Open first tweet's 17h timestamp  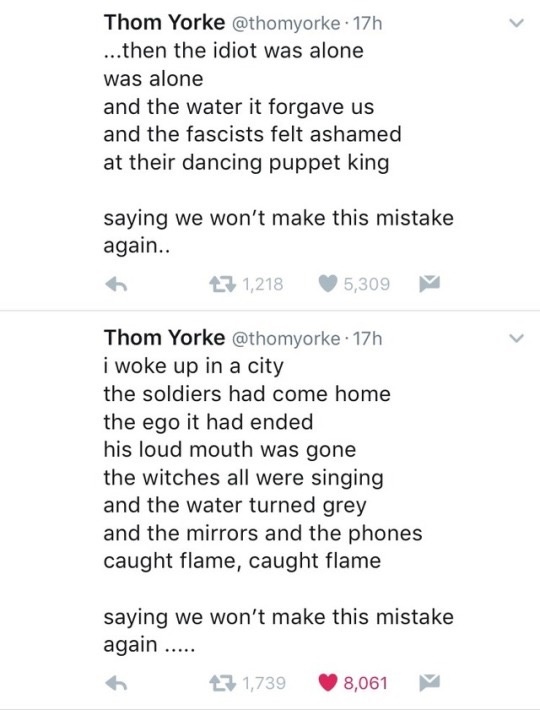[367, 23]
